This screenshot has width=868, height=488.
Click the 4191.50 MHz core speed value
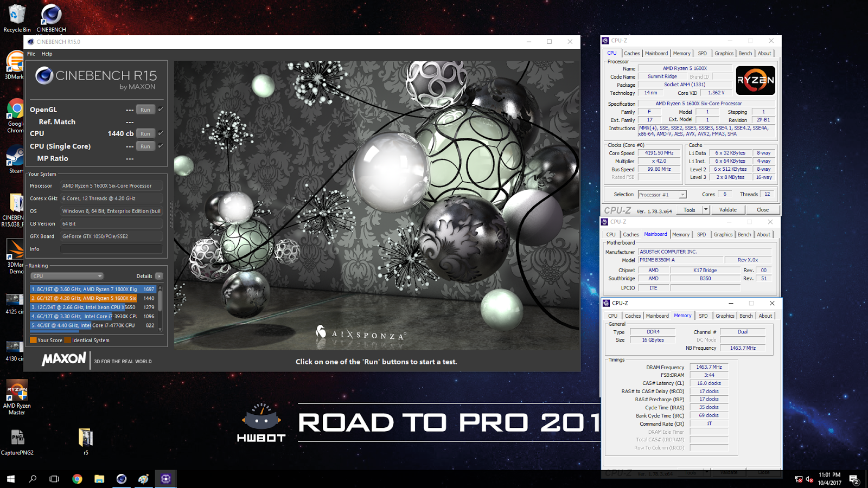(x=659, y=153)
